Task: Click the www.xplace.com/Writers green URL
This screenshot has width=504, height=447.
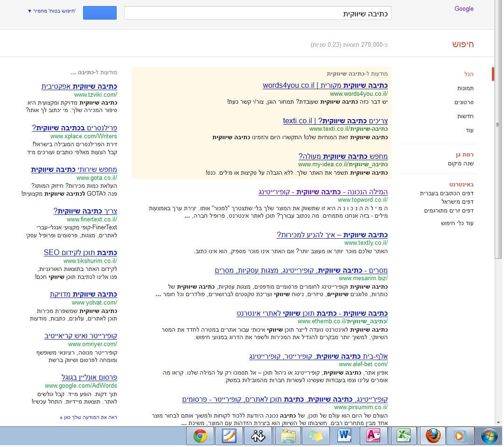Action: (84, 136)
